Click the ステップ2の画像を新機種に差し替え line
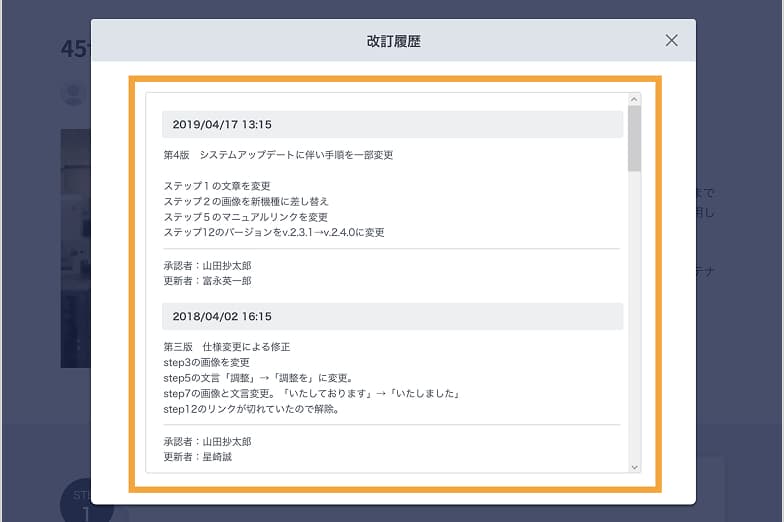This screenshot has width=784, height=522. tap(246, 202)
